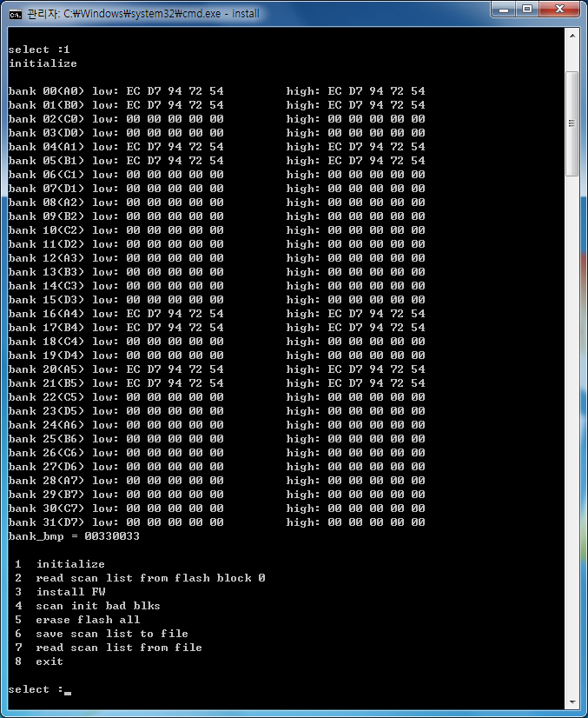The height and width of the screenshot is (718, 588).
Task: Click the 'bank 17(B4)' row
Action: coord(216,328)
